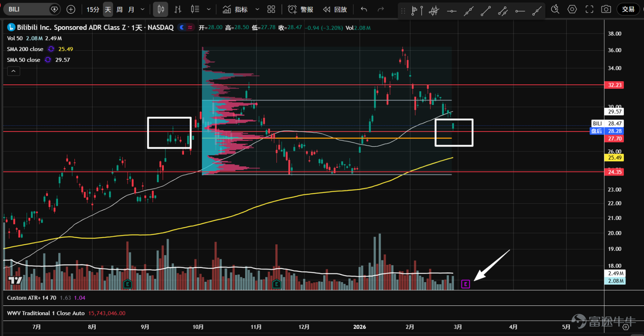Viewport: 644px width, 336px height.
Task: Click the yellow 25.49 SMA price label
Action: tap(614, 158)
